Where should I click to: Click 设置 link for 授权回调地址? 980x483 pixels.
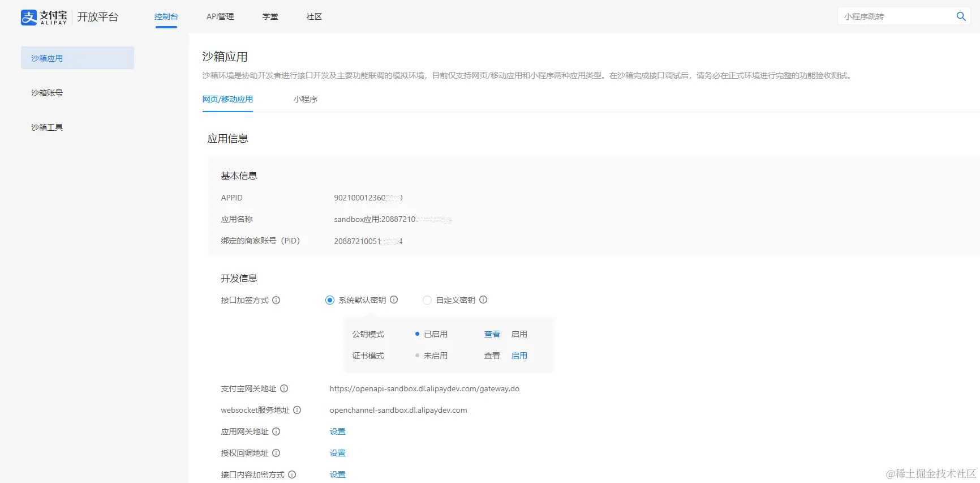(338, 453)
